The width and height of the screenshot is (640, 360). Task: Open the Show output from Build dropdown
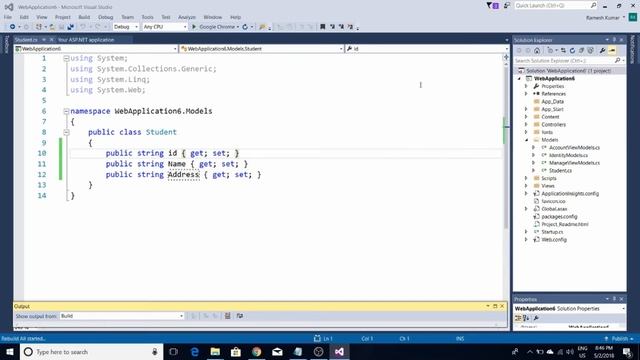122,316
